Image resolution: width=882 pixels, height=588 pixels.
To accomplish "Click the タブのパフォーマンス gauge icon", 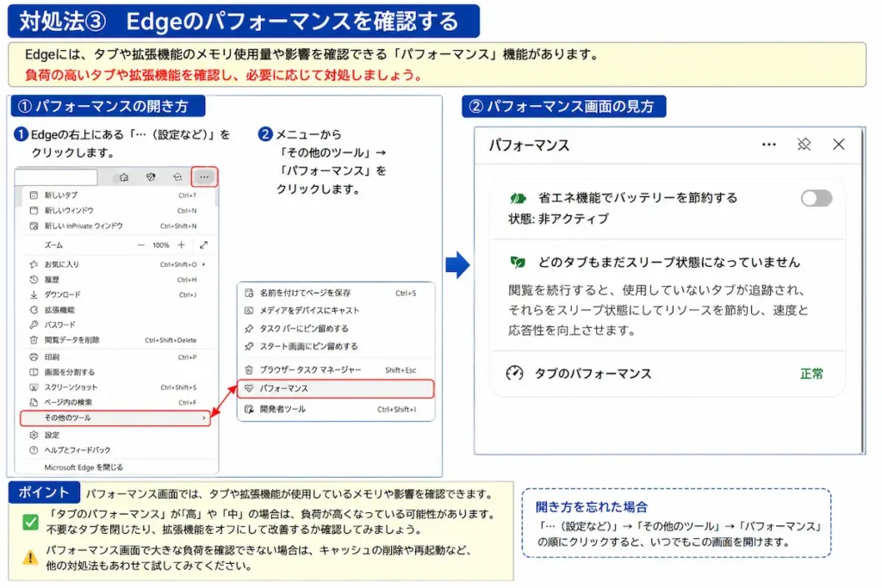I will [515, 374].
